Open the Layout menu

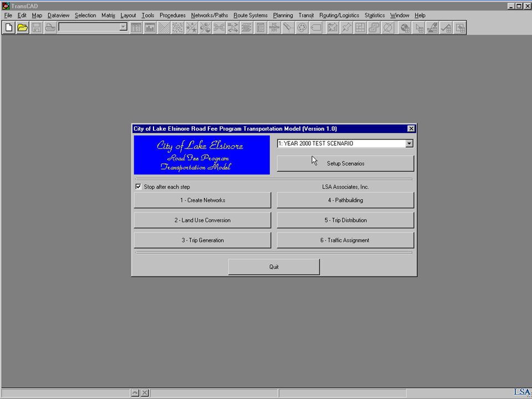pos(128,16)
